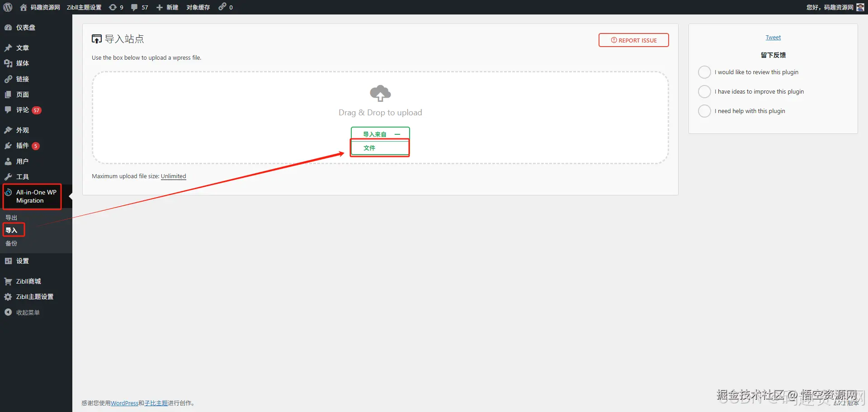Viewport: 868px width, 412px height.
Task: Open 备份 submenu item
Action: click(11, 243)
